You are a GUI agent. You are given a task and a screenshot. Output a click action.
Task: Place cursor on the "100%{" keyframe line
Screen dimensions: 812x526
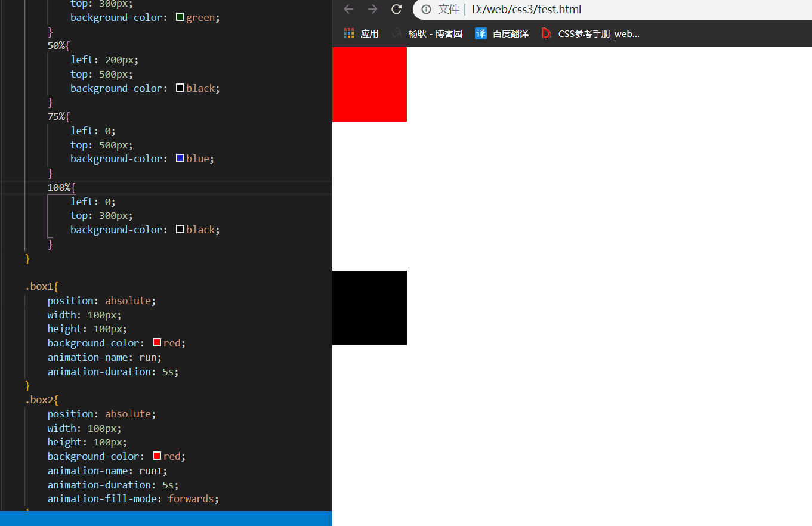(62, 187)
